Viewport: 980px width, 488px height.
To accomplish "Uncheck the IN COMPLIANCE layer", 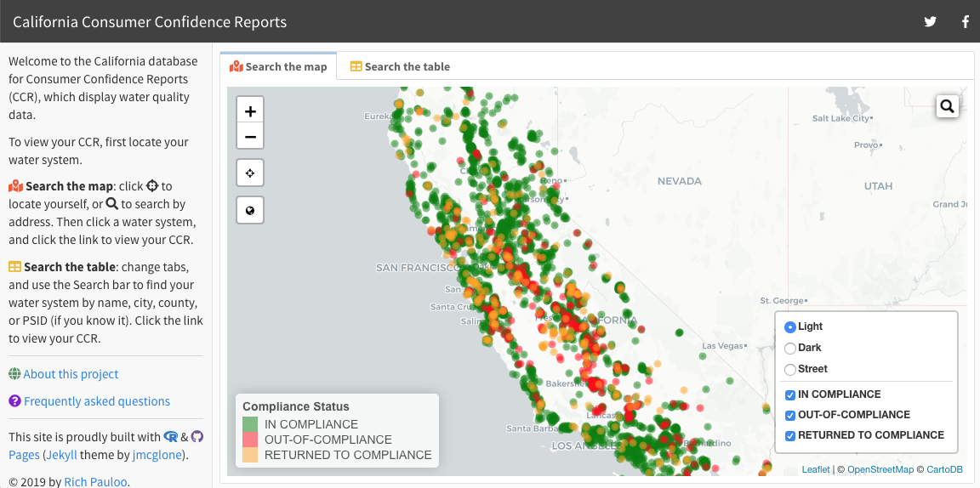I will click(x=790, y=394).
